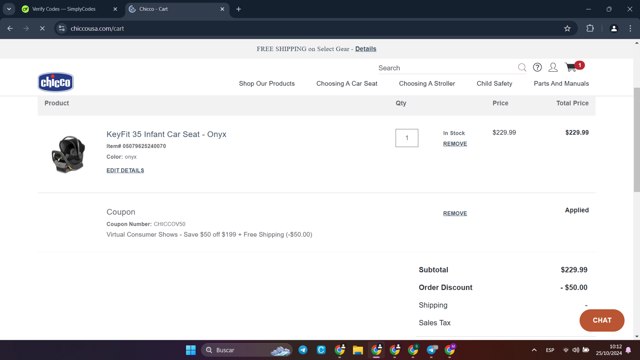The width and height of the screenshot is (640, 360).
Task: Open Shop Our Products menu
Action: [x=267, y=83]
